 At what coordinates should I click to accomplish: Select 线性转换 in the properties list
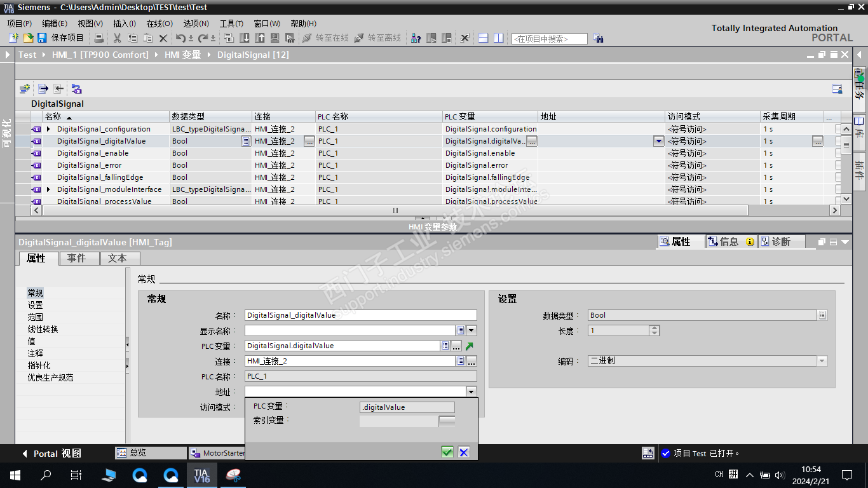43,329
